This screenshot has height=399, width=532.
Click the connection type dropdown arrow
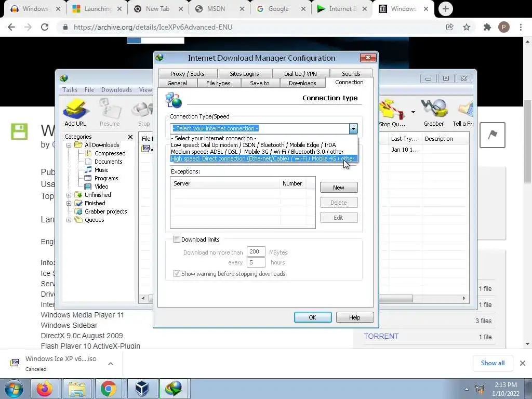pos(353,129)
